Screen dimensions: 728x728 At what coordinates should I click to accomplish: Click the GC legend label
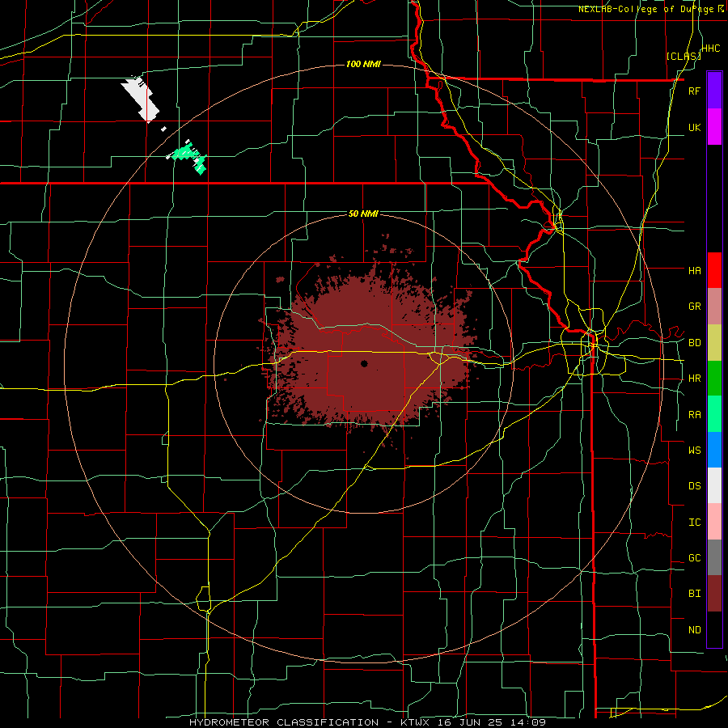pos(694,558)
